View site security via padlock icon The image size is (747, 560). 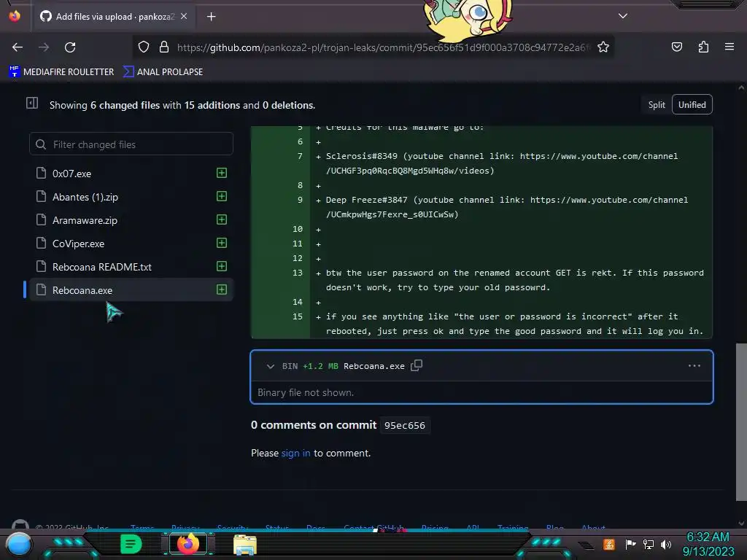[x=164, y=47]
